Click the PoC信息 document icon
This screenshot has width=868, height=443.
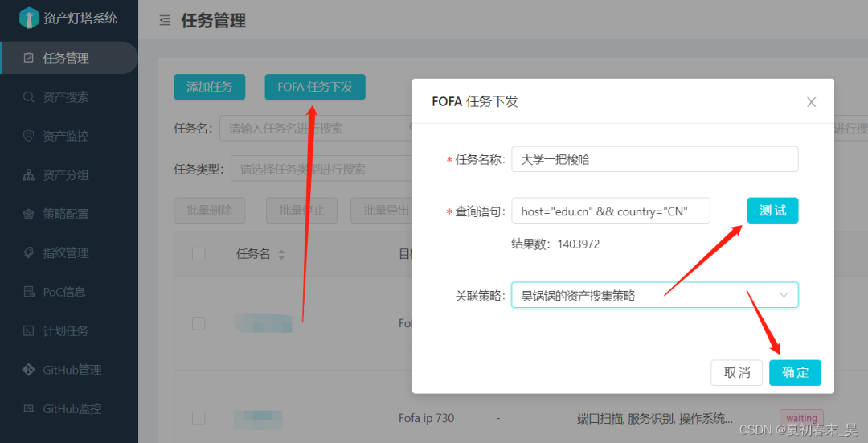(x=29, y=292)
